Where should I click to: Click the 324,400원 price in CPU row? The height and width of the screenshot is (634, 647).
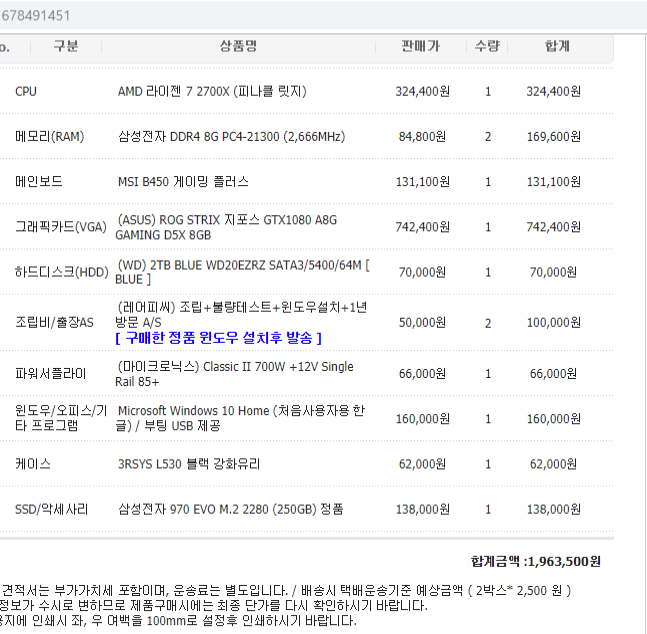pyautogui.click(x=423, y=91)
